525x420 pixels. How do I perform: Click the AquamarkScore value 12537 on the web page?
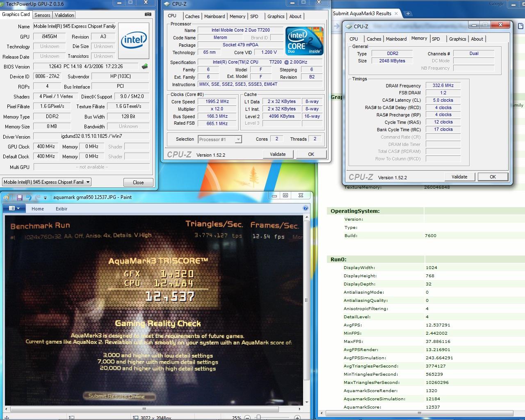[x=433, y=407]
